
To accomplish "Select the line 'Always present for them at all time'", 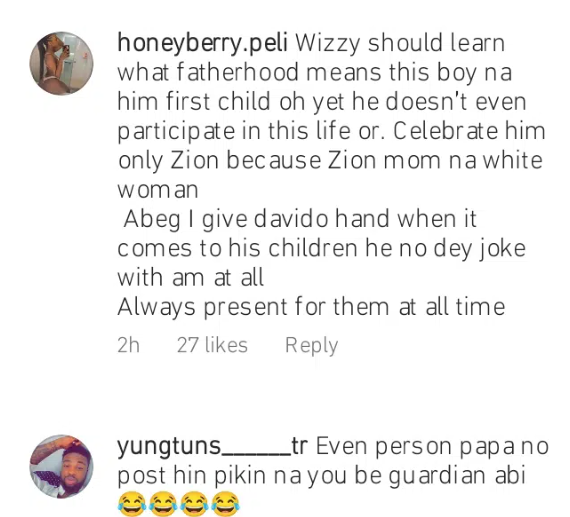I will pyautogui.click(x=311, y=307).
